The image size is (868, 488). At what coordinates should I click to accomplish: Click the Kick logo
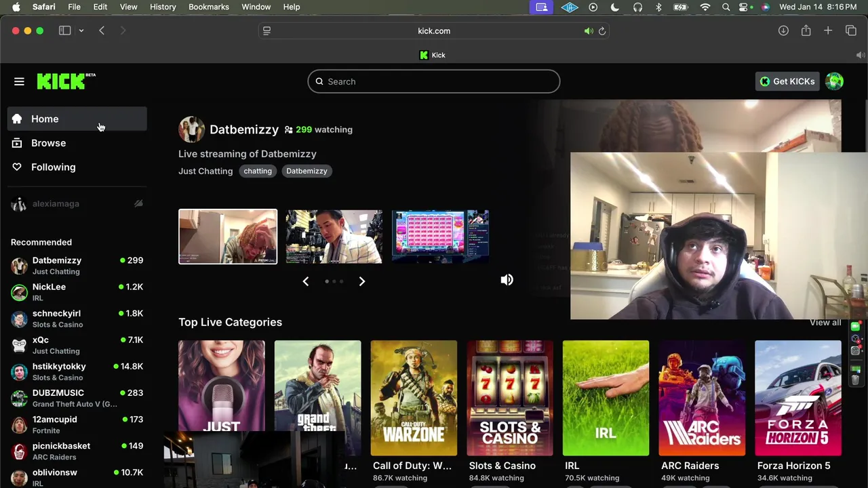(x=66, y=81)
